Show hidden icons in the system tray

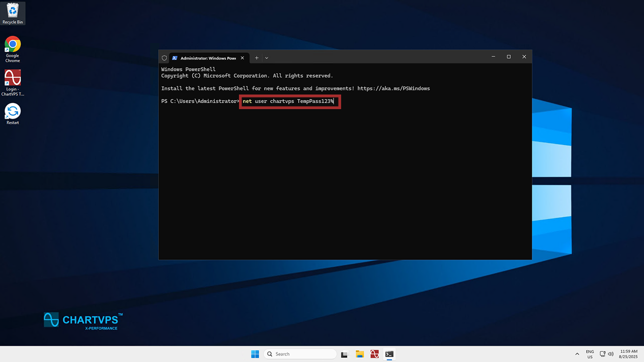tap(577, 354)
